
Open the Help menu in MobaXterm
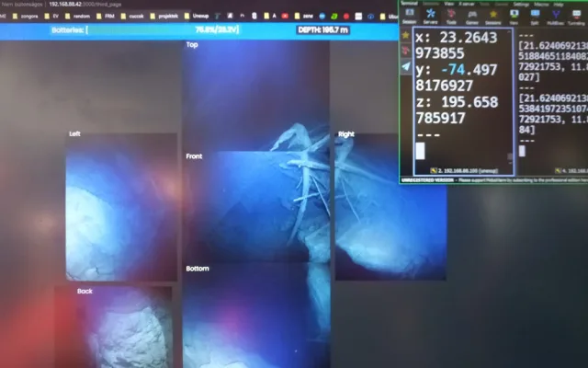click(559, 5)
